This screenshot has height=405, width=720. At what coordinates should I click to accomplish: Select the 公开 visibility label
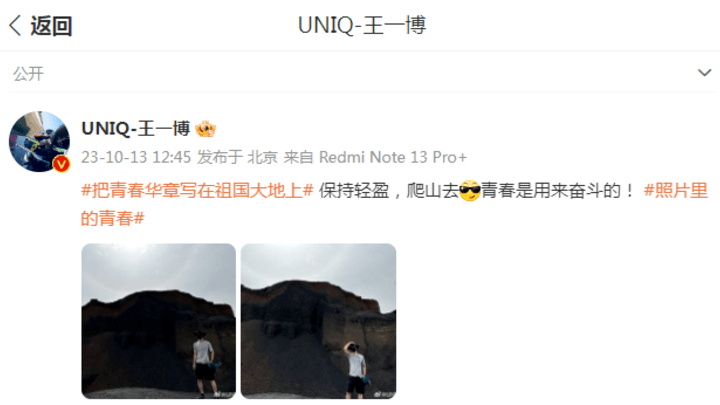tap(28, 73)
